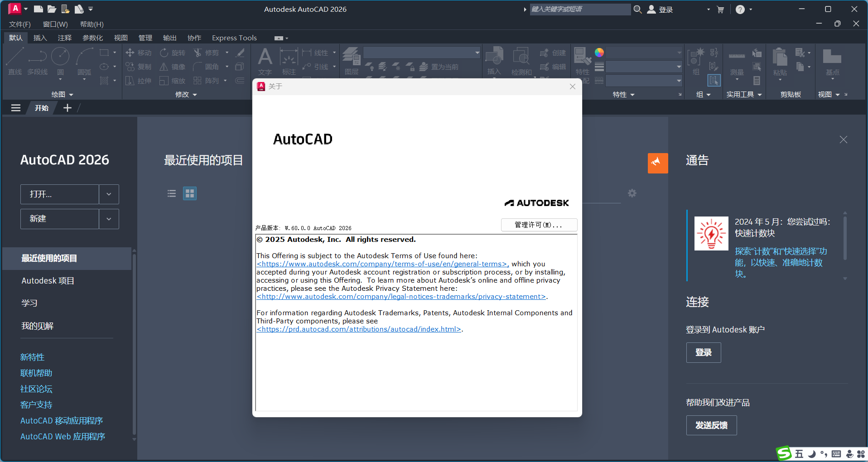This screenshot has width=868, height=462.
Task: Click the shopping cart icon
Action: [x=720, y=10]
